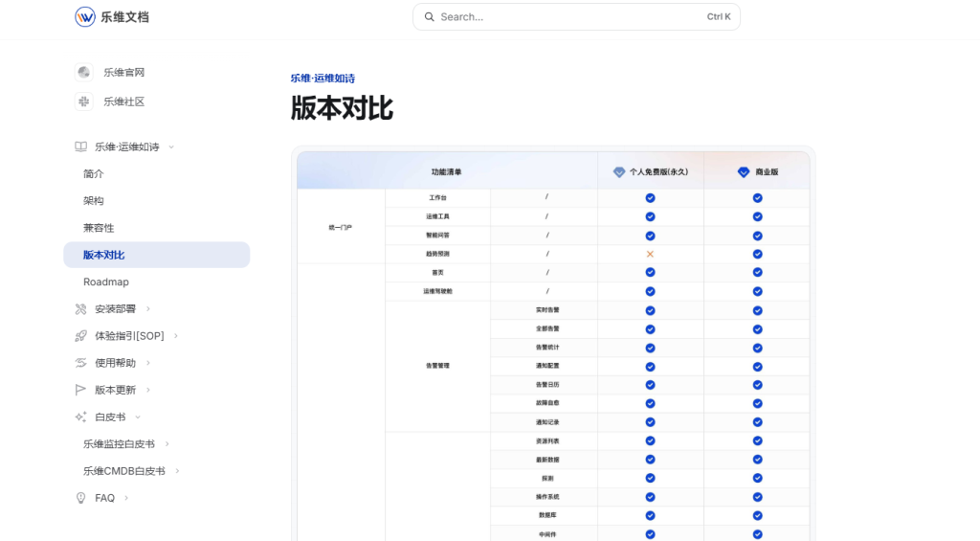Click the FAQ label
Screen dimensions: 980x541
tap(105, 498)
